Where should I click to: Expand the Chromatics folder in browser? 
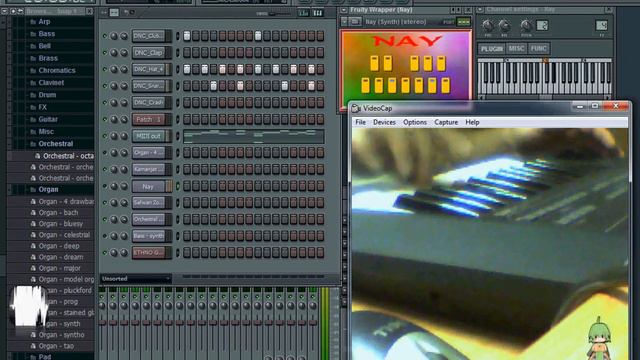(x=57, y=71)
